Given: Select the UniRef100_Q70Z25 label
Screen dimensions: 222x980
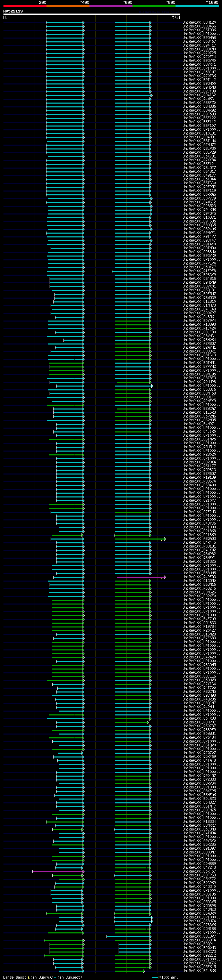Looking at the screenshot, I should tap(199, 53).
